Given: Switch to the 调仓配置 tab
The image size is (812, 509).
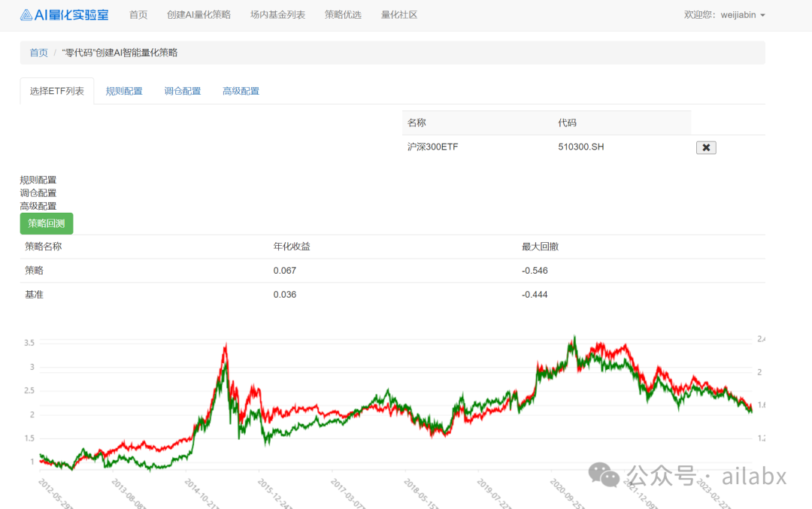Looking at the screenshot, I should coord(182,90).
